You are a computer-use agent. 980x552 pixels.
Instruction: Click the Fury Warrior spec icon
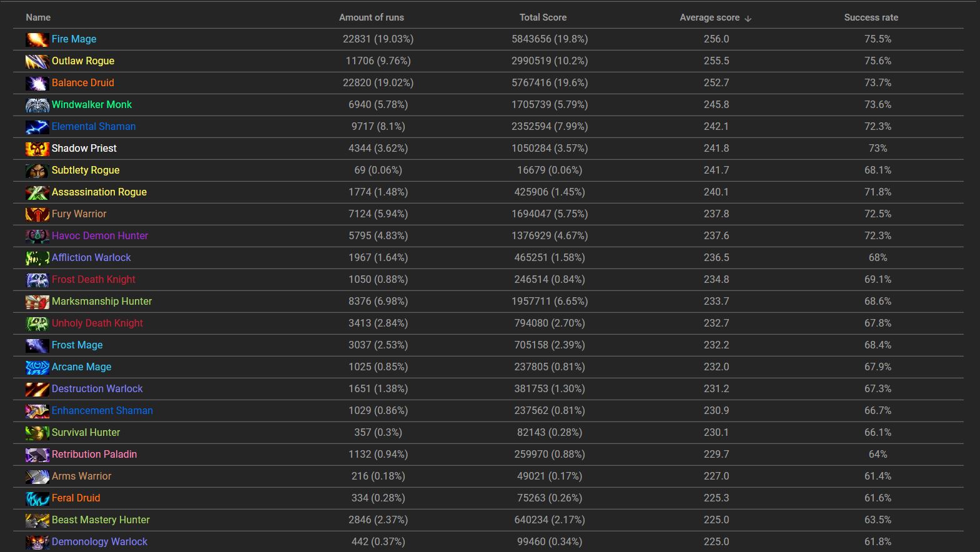click(x=37, y=214)
